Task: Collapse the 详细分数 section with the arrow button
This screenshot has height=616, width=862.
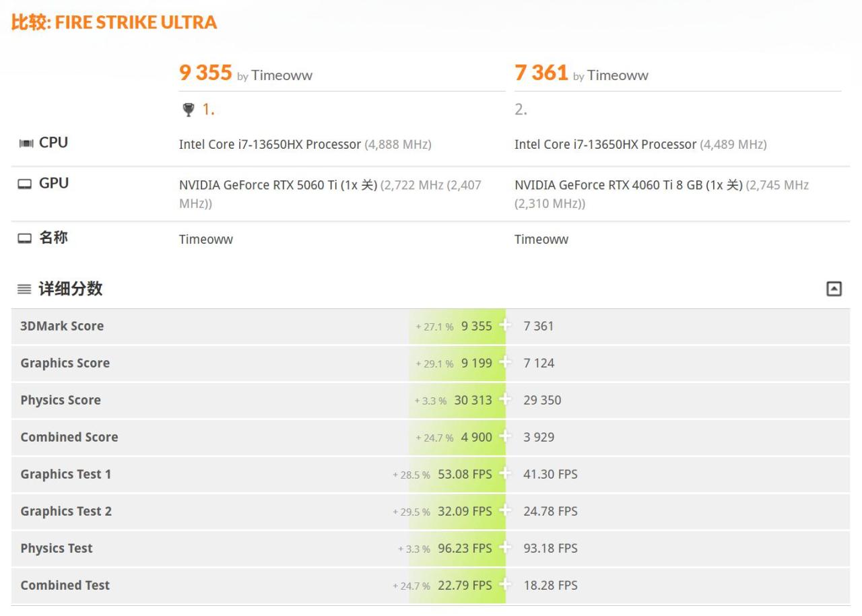Action: point(834,289)
